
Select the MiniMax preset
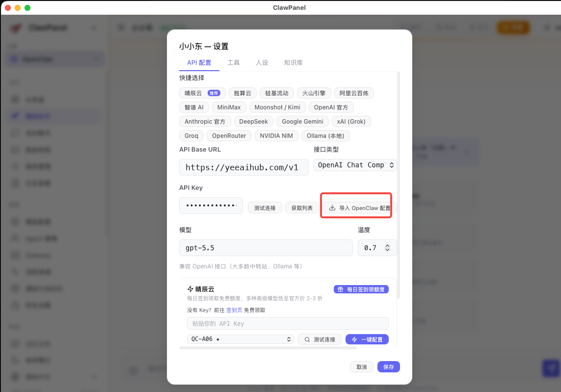(229, 107)
